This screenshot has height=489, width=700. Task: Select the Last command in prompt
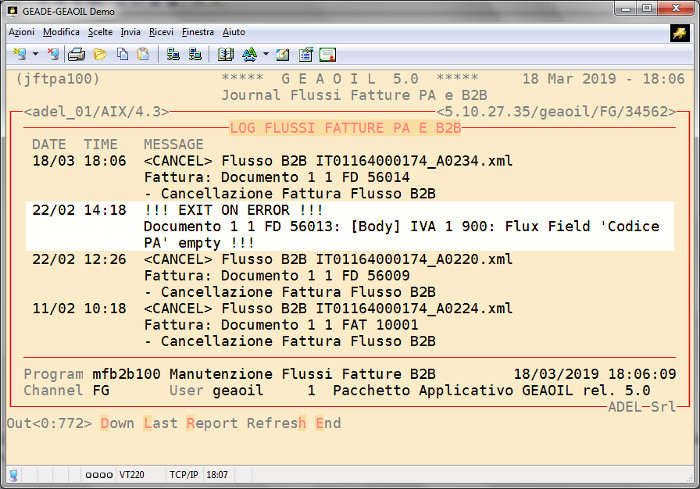[160, 423]
